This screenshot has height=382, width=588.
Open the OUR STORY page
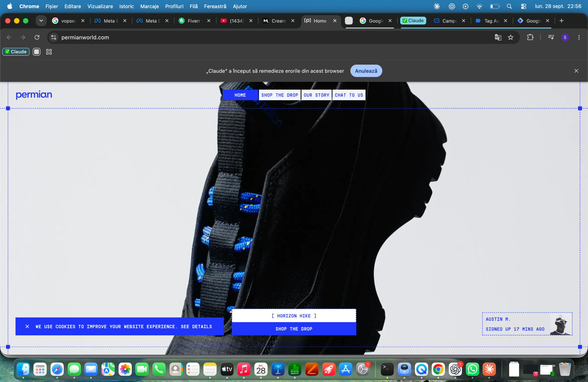coord(316,95)
